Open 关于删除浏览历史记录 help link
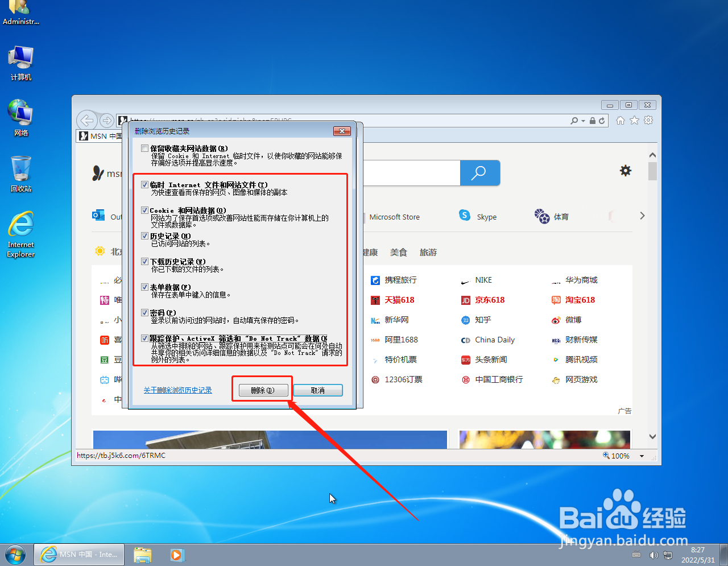 tap(177, 390)
